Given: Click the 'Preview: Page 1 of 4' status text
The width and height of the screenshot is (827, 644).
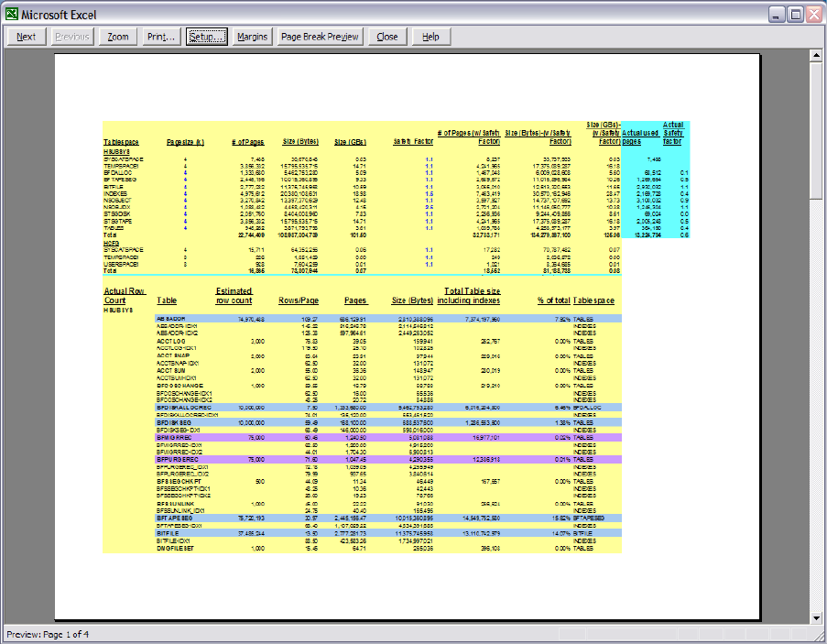Looking at the screenshot, I should (48, 635).
